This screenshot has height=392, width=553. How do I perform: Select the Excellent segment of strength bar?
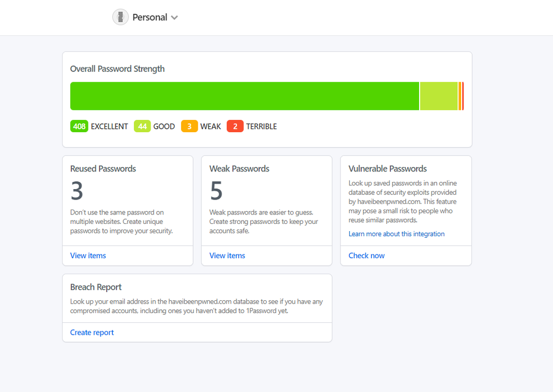[x=244, y=96]
